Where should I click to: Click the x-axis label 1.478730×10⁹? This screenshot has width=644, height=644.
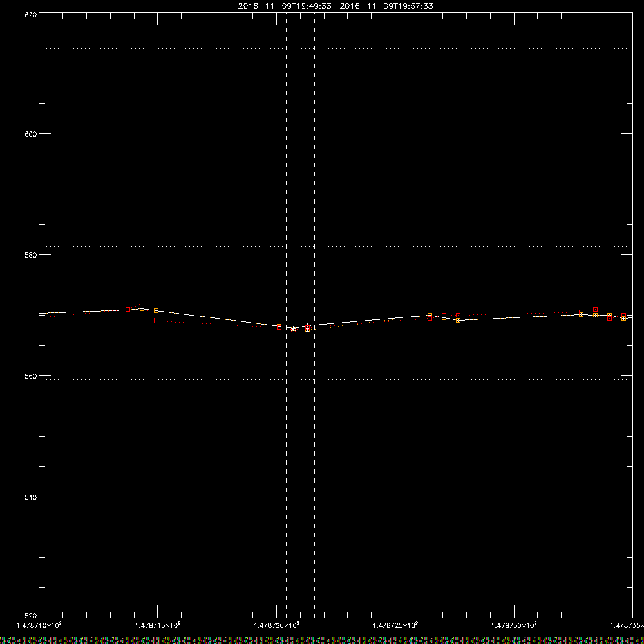pos(514,625)
